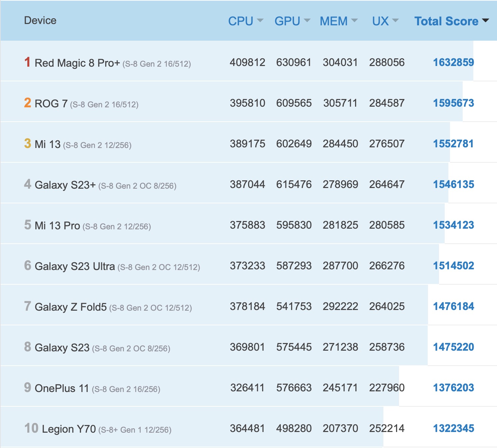
Task: Select MEM value 271238
Action: (340, 347)
